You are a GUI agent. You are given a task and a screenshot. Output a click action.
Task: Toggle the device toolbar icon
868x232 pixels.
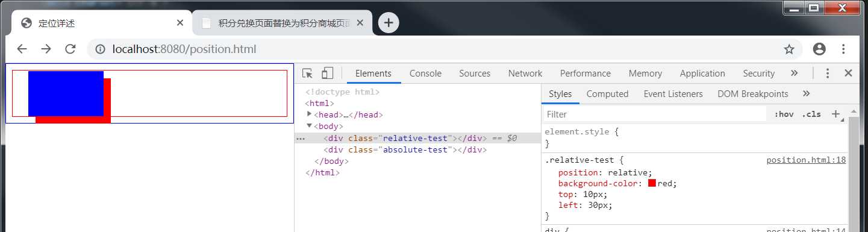pos(327,74)
